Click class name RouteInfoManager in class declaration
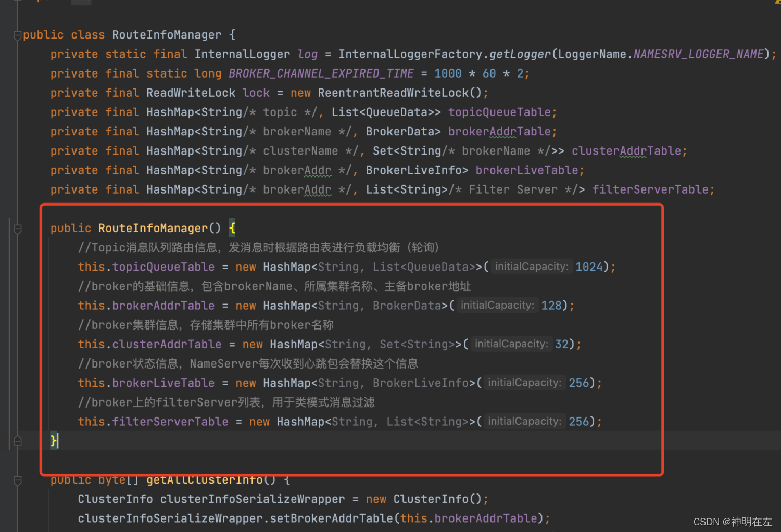The image size is (781, 532). pyautogui.click(x=167, y=35)
